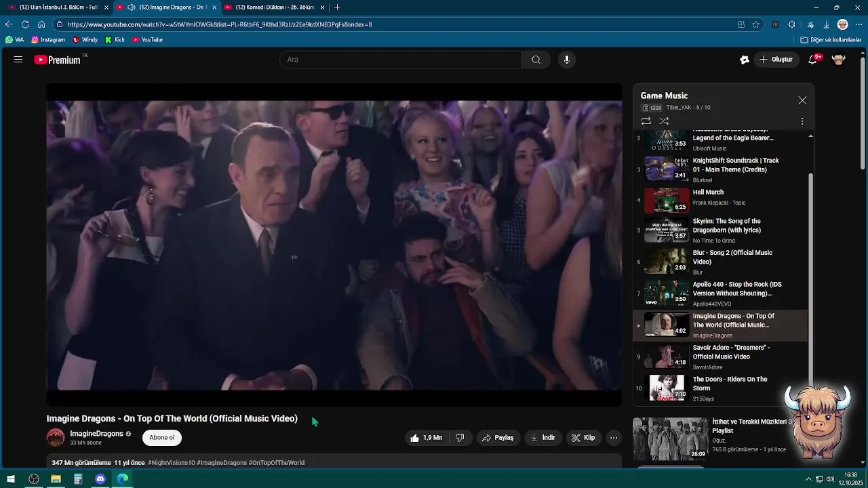Open volume control in system tray

point(831,479)
